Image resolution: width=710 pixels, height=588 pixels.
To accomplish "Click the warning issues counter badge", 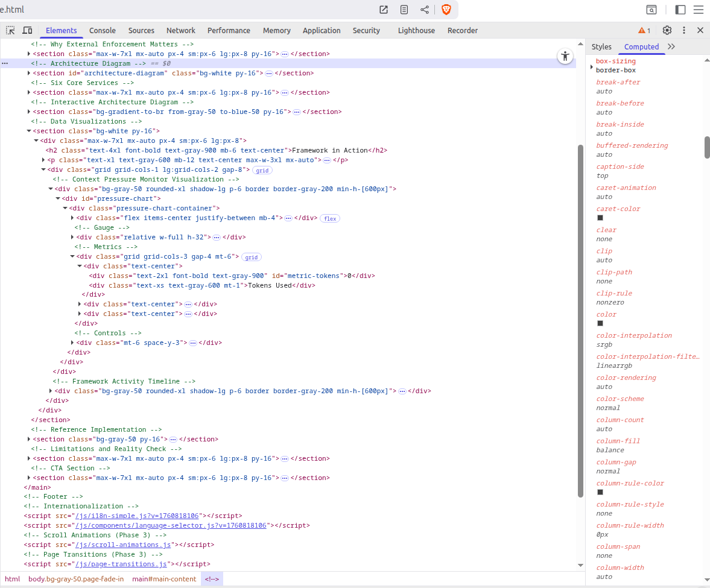I will coord(644,30).
